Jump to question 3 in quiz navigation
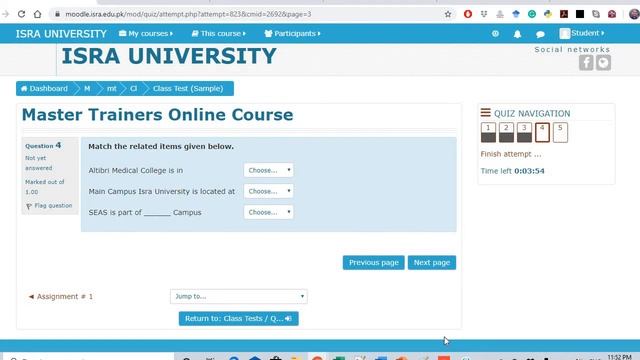 (x=524, y=132)
